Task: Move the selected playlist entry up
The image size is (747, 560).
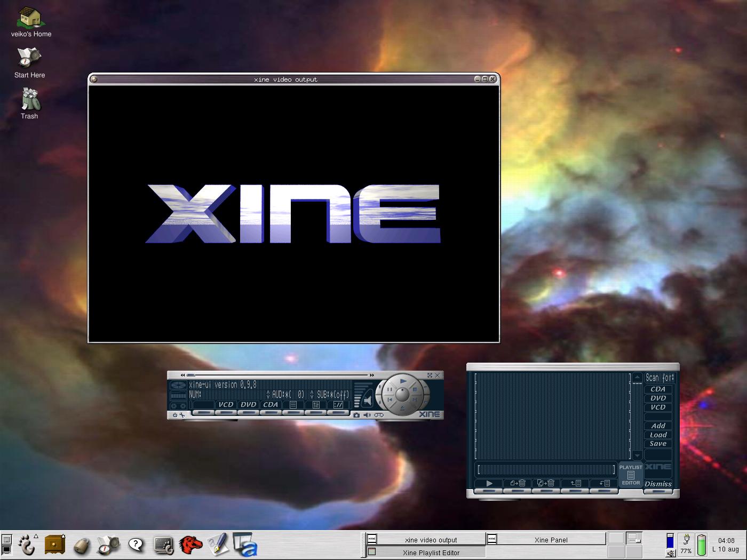Action: pos(575,483)
